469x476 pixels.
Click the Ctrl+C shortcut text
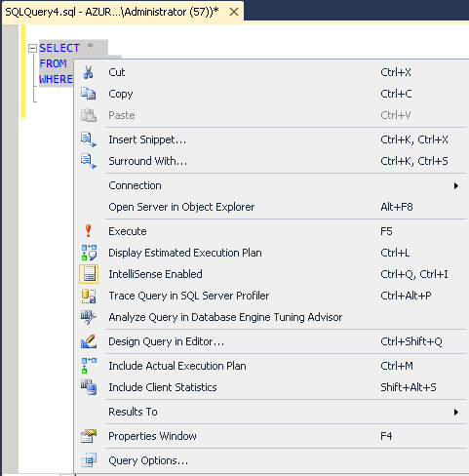pyautogui.click(x=396, y=94)
